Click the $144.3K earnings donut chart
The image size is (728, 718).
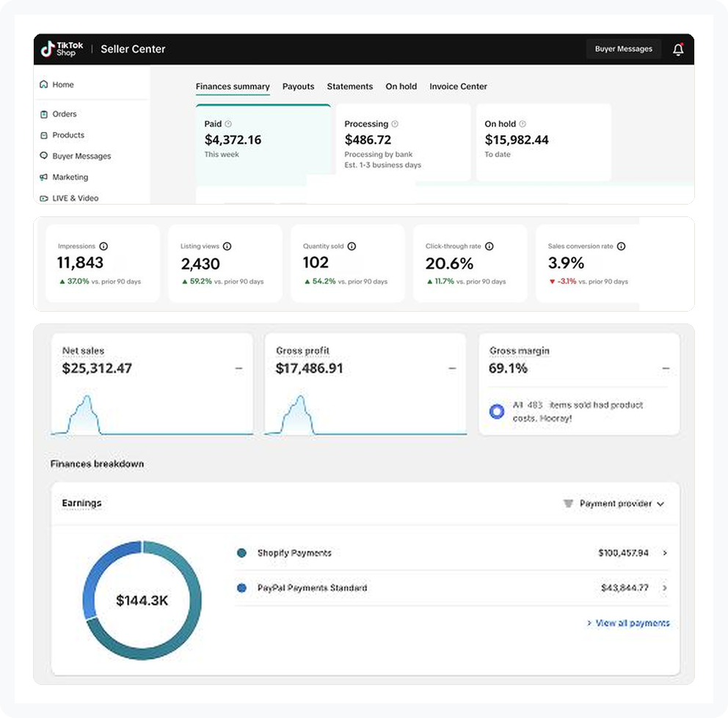tap(142, 600)
